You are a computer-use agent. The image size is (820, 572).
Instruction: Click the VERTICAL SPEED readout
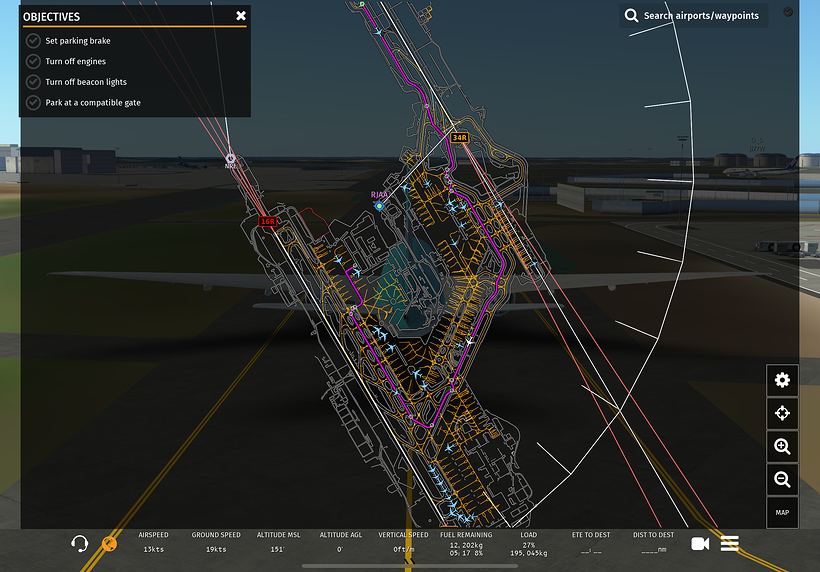(403, 542)
